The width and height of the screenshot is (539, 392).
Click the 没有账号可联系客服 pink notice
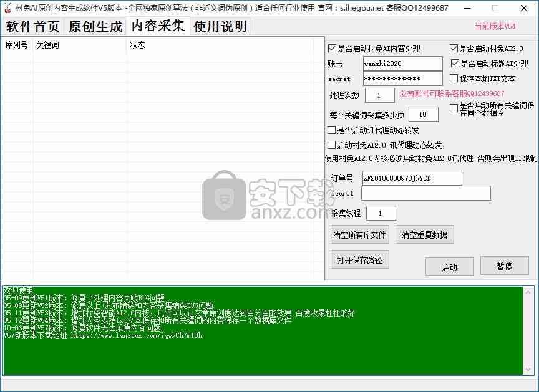pyautogui.click(x=452, y=93)
